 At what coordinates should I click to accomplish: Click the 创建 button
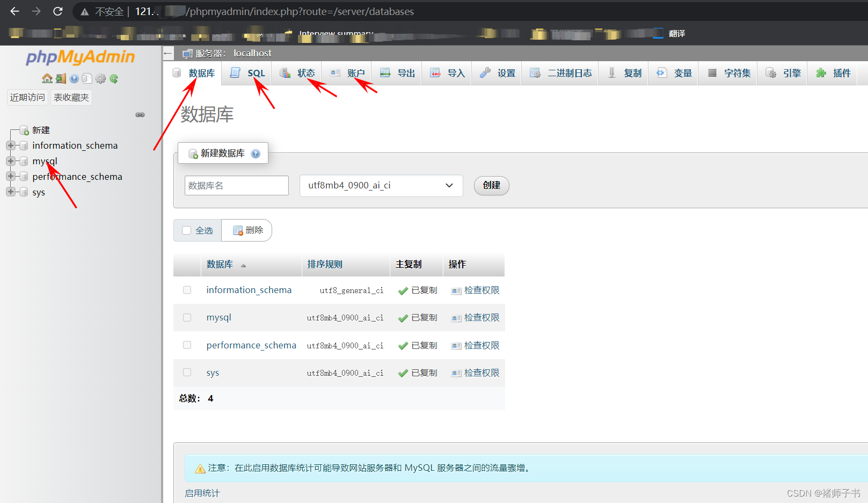[492, 186]
